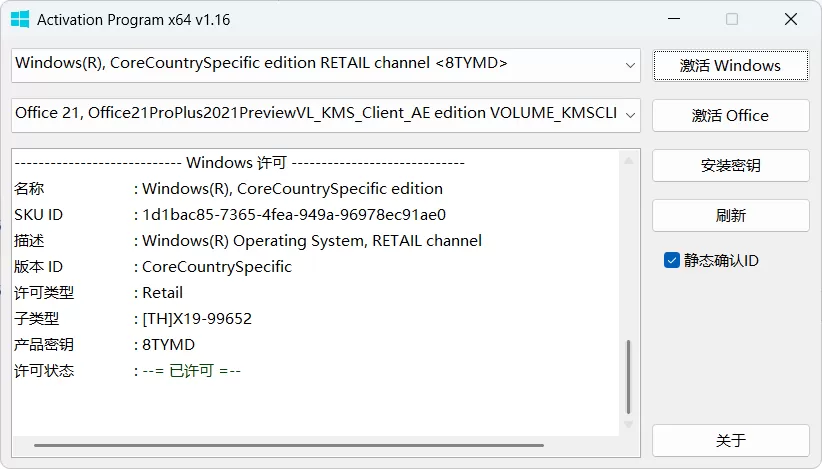The width and height of the screenshot is (822, 469).
Task: Click the 安装密钥 button
Action: [730, 166]
